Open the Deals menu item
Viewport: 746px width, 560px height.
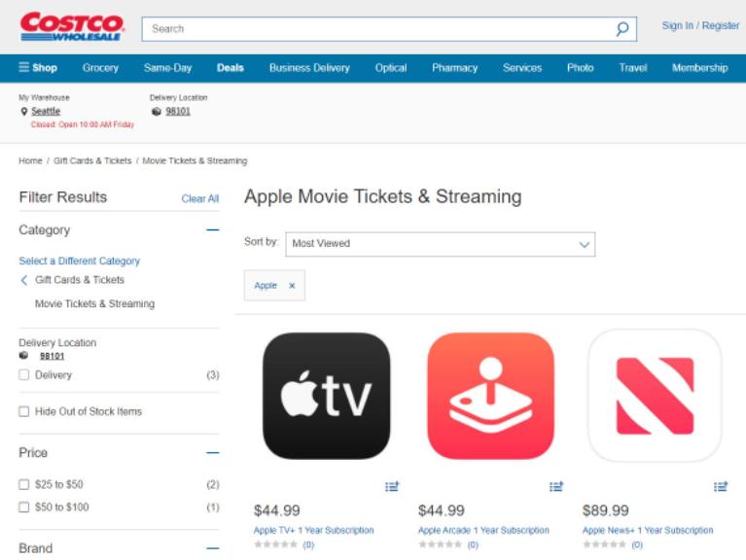pos(231,67)
